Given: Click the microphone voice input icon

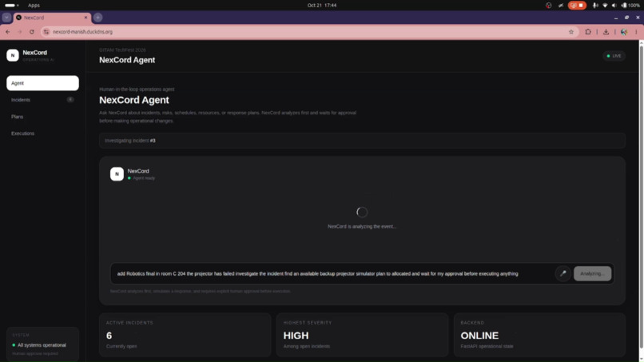Looking at the screenshot, I should 563,273.
